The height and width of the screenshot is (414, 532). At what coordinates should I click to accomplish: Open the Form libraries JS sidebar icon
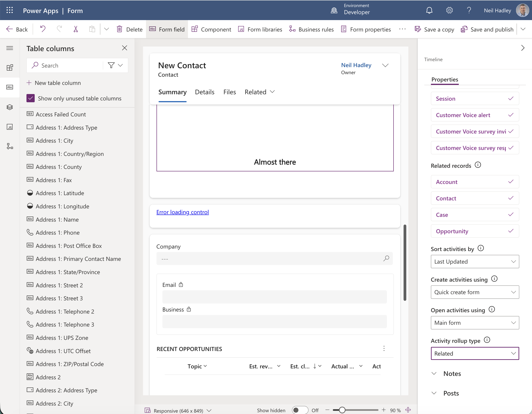click(x=10, y=127)
